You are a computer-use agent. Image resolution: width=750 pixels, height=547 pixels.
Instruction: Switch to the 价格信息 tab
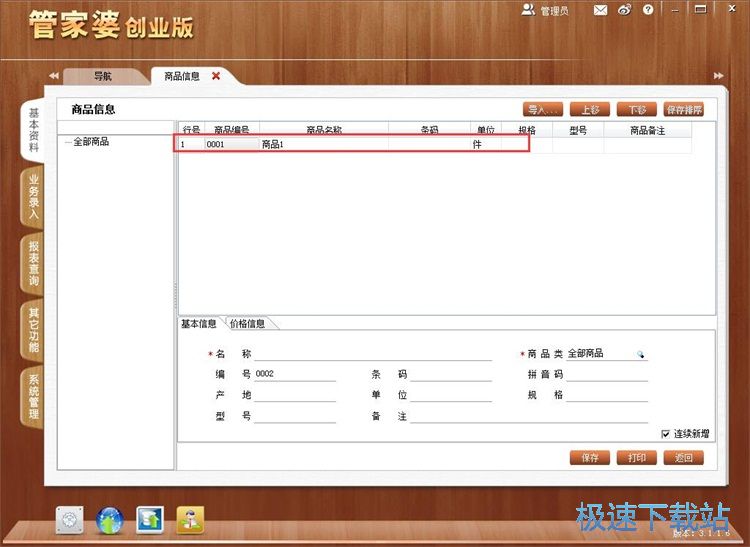(x=248, y=323)
